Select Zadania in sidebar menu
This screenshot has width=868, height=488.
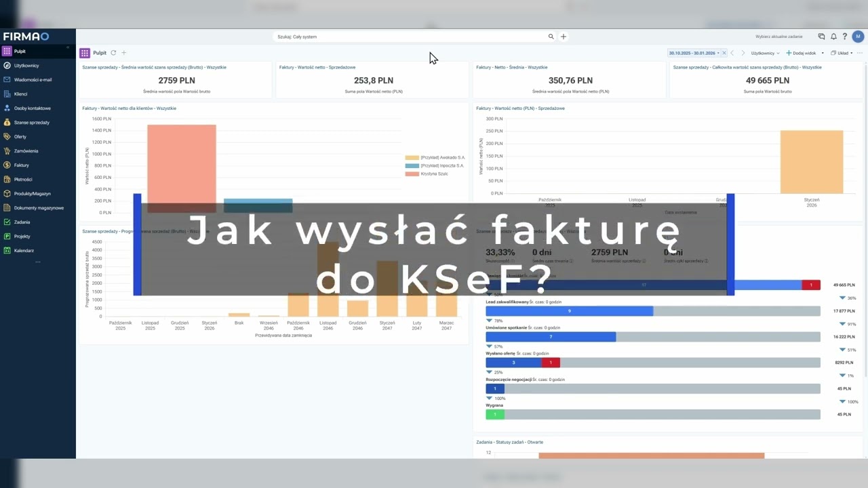22,222
